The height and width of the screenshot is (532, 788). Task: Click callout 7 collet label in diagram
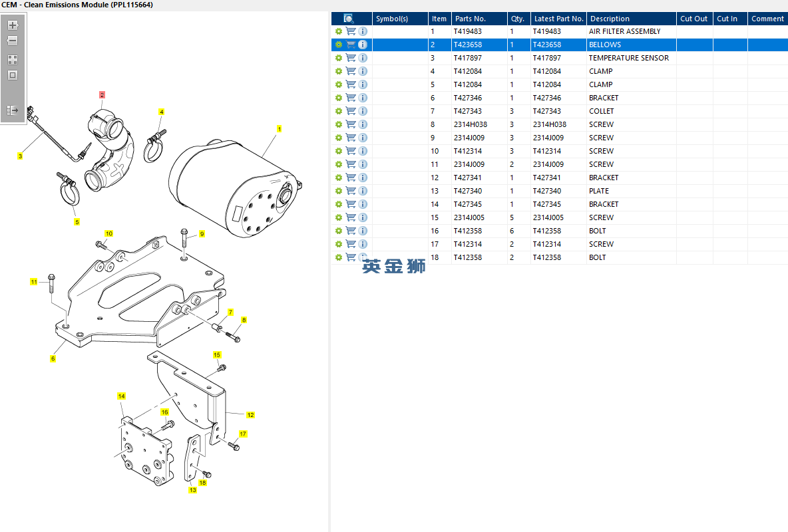click(x=231, y=313)
